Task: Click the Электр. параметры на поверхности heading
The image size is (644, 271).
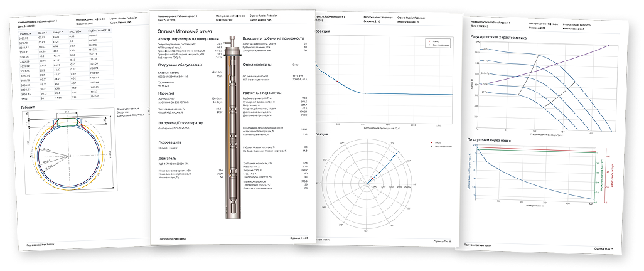Action: click(190, 39)
